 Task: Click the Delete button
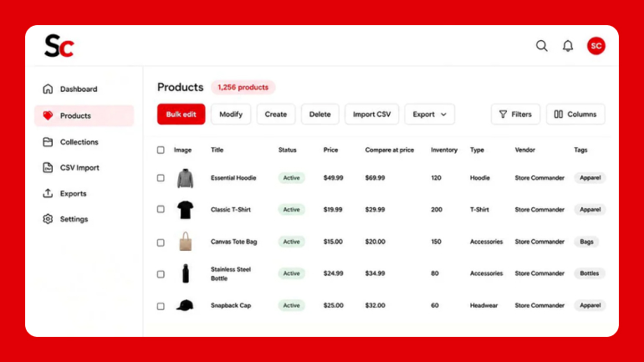click(x=320, y=114)
